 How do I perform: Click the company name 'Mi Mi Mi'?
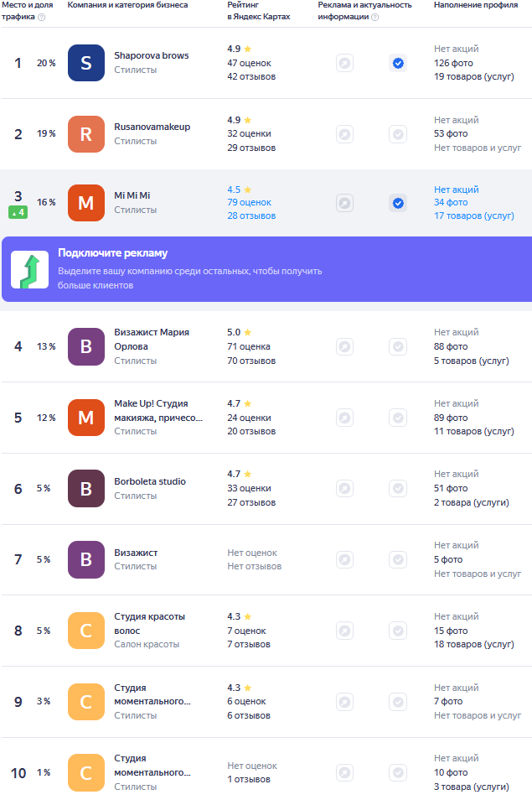132,195
